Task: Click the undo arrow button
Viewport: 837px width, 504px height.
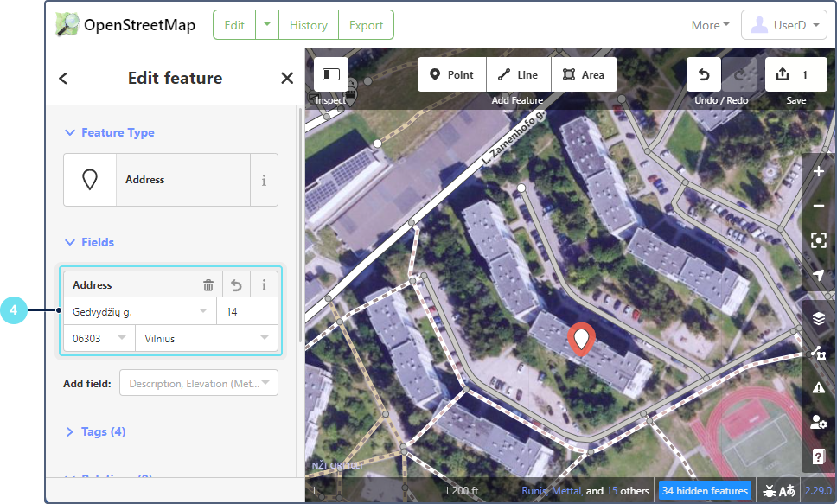Action: [704, 75]
